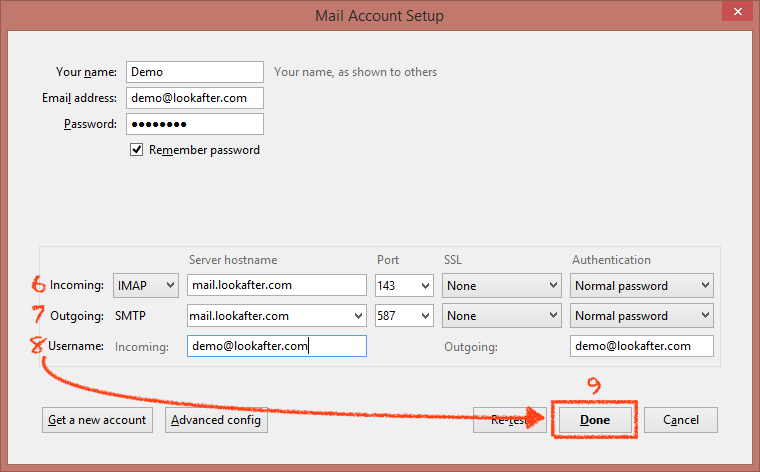Open the incoming protocol IMAP dropdown
The image size is (760, 472).
pos(146,286)
